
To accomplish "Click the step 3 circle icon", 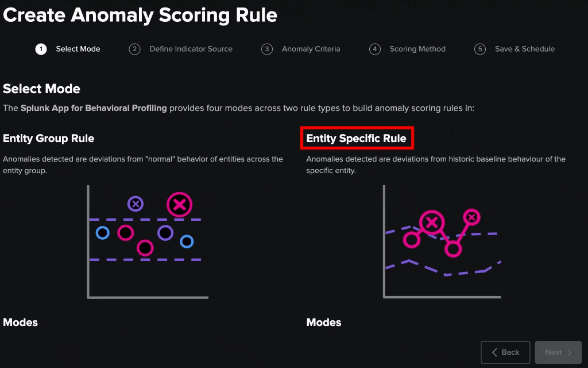I will [266, 49].
